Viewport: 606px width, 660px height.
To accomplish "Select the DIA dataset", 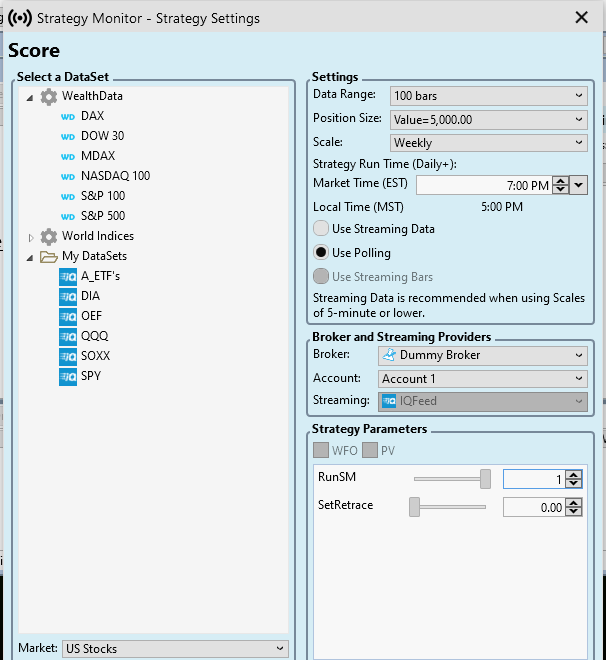I will click(x=90, y=296).
